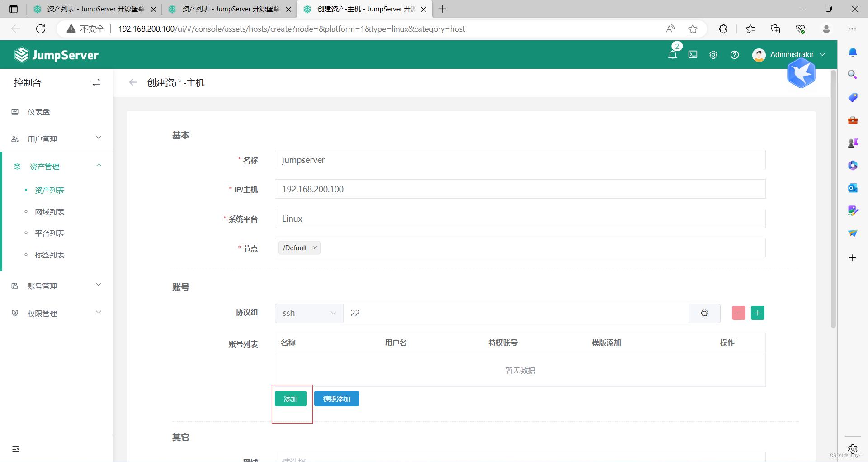
Task: Open the web terminal icon in header
Action: [693, 55]
